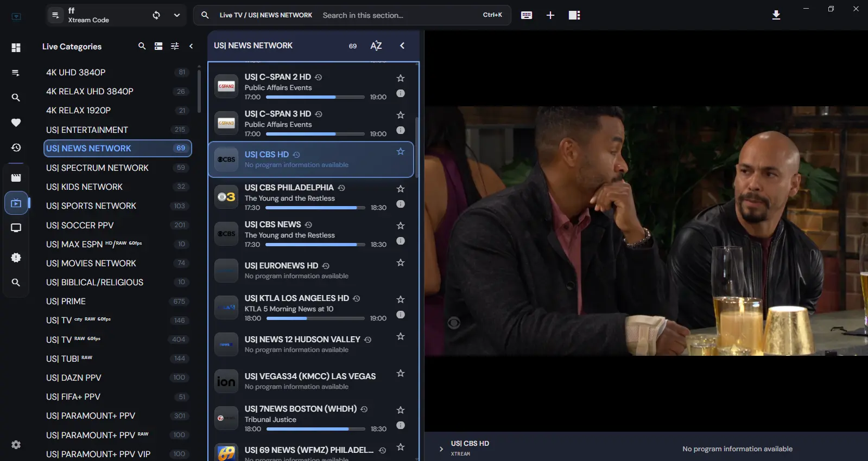This screenshot has width=868, height=461.
Task: Play US| VEGAS34 (KMCC) LAS VEGAS channel
Action: (311, 381)
